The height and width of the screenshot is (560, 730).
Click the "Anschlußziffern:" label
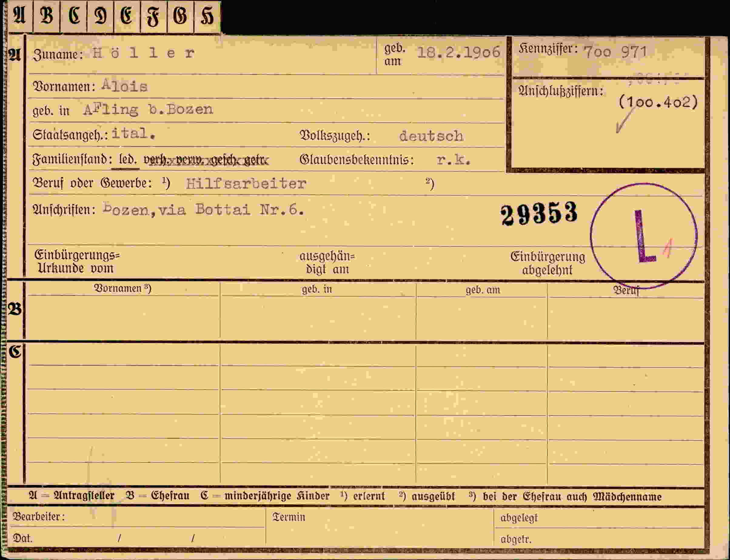point(561,91)
